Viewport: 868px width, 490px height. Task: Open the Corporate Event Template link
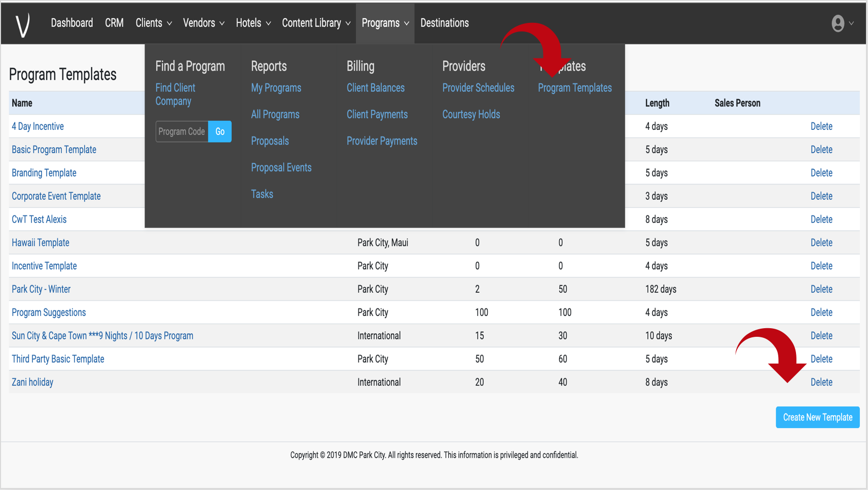[56, 196]
